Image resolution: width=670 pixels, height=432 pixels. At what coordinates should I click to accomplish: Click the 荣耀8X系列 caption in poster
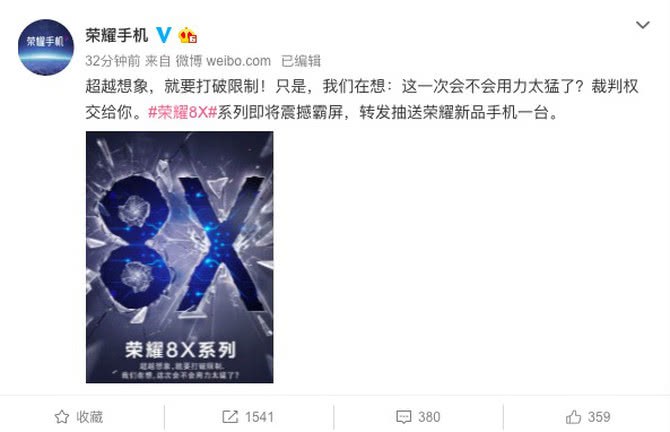[180, 350]
